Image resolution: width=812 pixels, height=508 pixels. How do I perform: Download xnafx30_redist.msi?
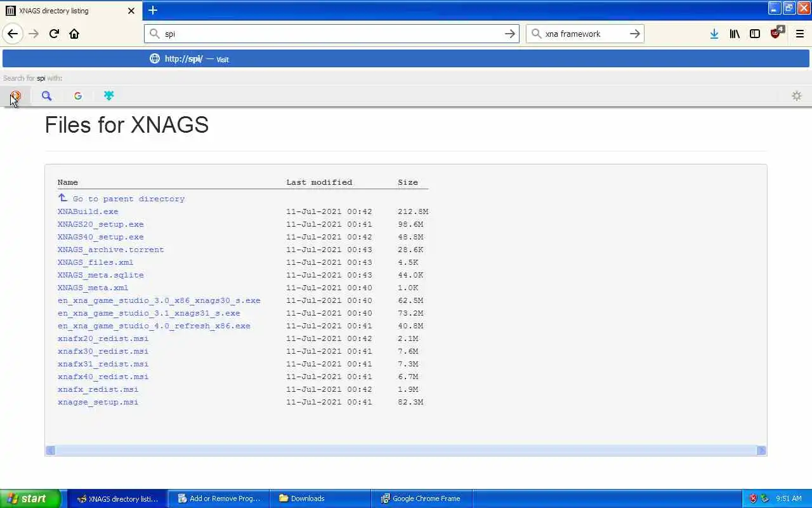pyautogui.click(x=103, y=351)
